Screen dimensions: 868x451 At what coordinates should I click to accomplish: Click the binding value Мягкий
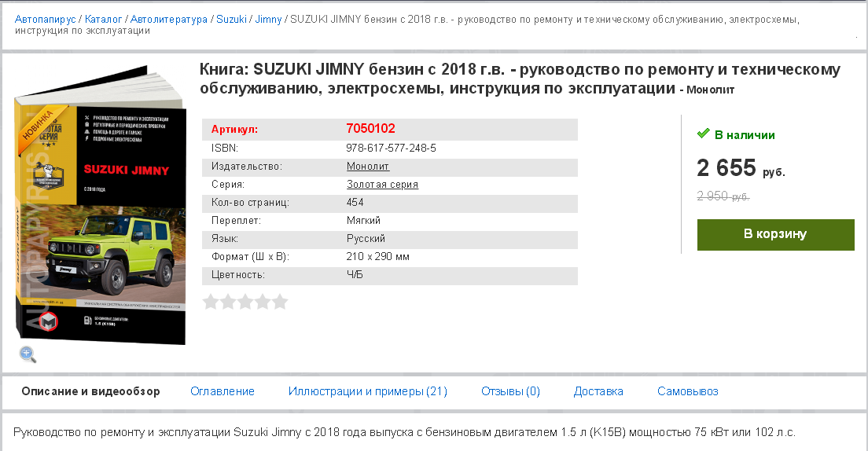tap(363, 220)
